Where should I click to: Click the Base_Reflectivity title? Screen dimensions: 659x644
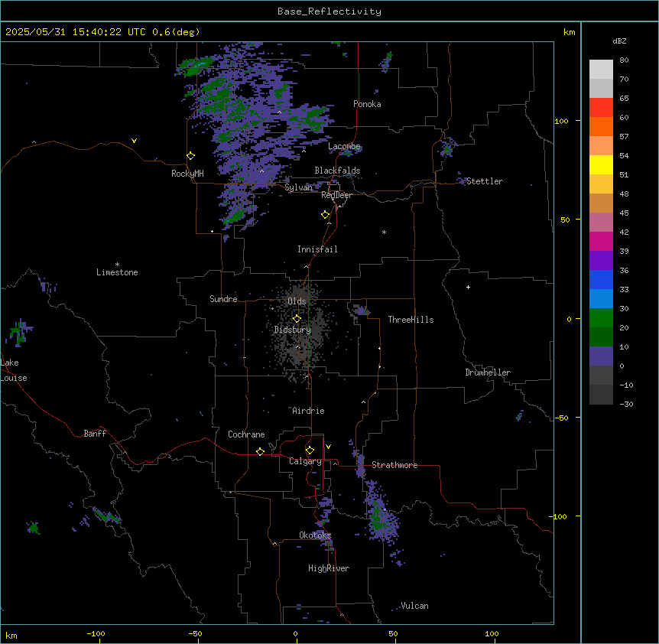click(329, 11)
